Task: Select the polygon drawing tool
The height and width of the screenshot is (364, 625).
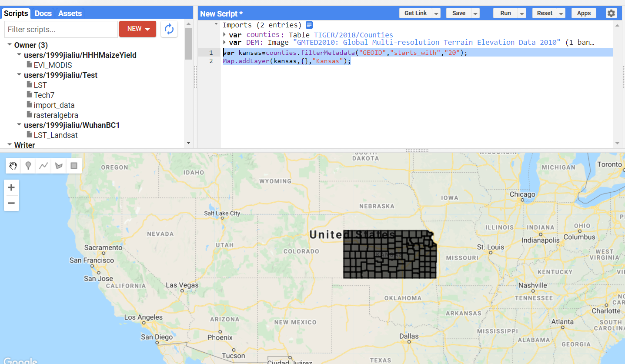Action: coord(58,166)
